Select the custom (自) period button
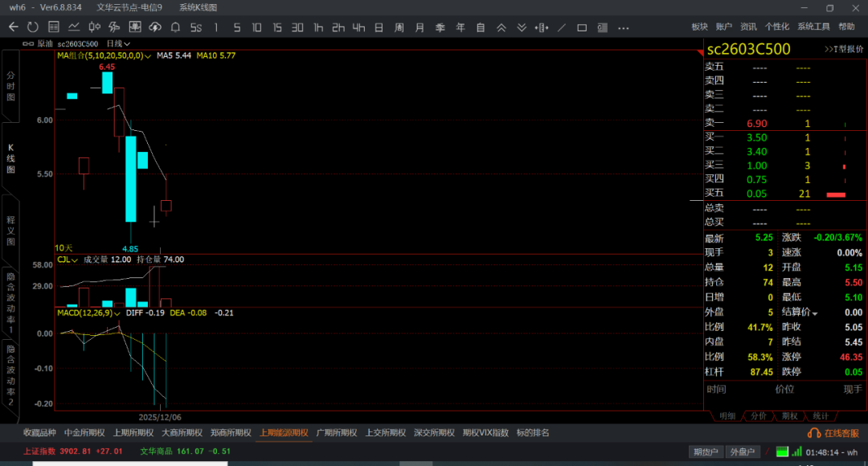 click(481, 27)
